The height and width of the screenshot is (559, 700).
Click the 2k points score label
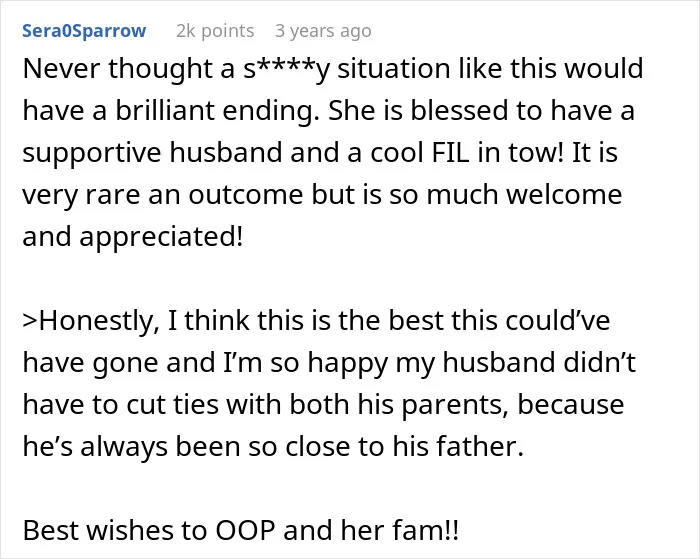coord(215,31)
